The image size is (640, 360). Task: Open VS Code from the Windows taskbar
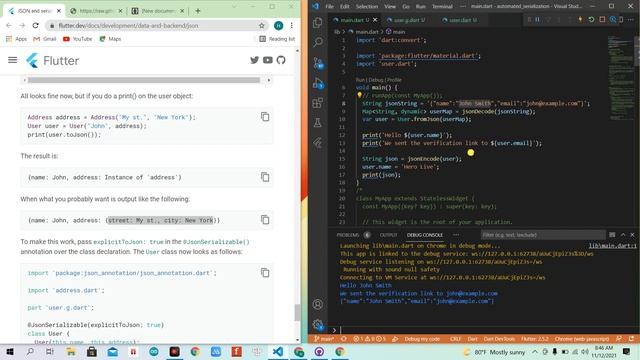click(x=278, y=351)
